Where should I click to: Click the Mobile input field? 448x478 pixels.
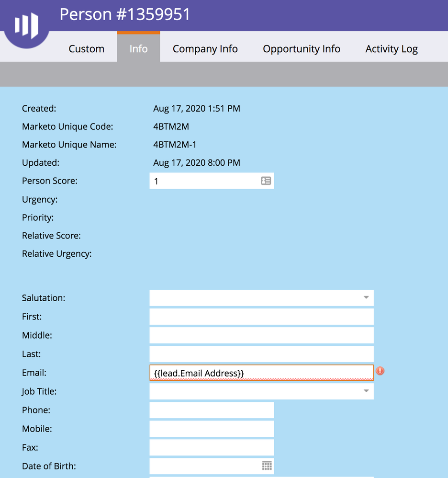(212, 429)
